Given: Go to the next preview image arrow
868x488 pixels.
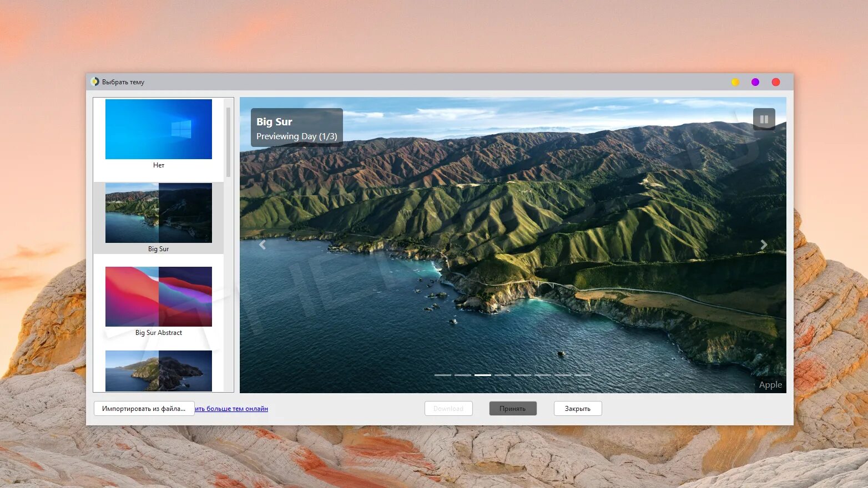Looking at the screenshot, I should tap(764, 245).
